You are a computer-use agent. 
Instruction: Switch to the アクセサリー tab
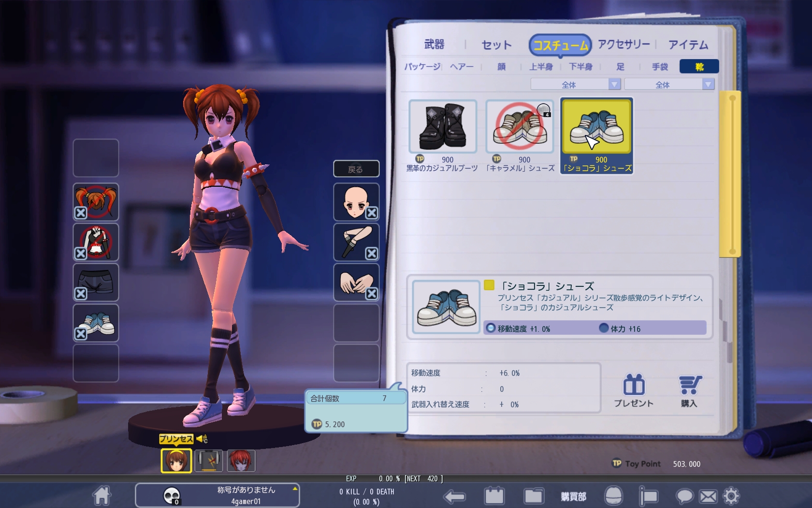tap(623, 45)
